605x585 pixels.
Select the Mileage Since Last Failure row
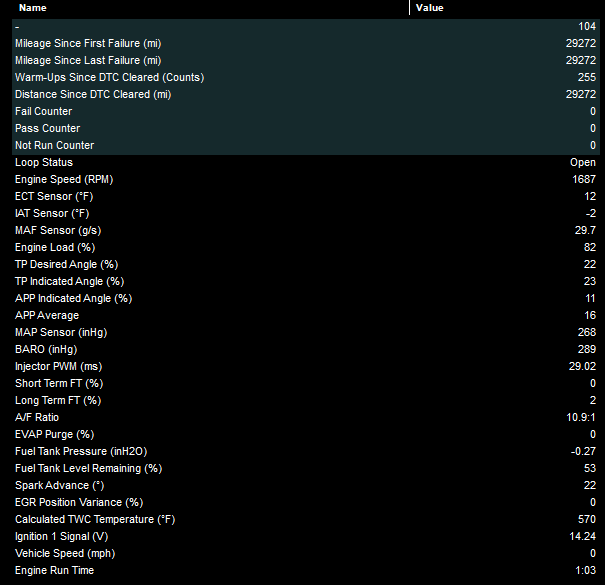pyautogui.click(x=306, y=60)
